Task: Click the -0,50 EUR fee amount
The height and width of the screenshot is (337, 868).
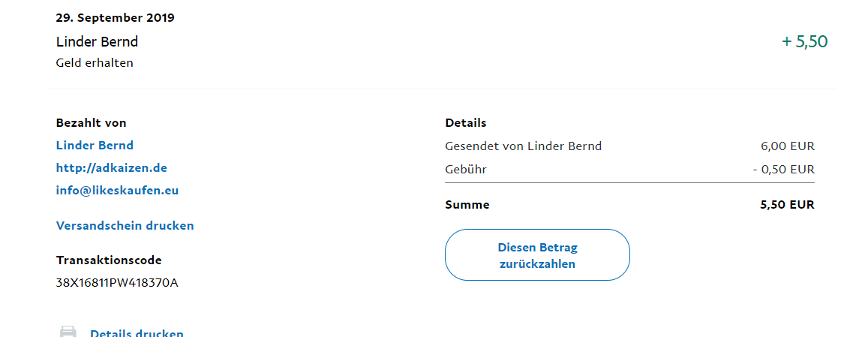Action: point(783,170)
